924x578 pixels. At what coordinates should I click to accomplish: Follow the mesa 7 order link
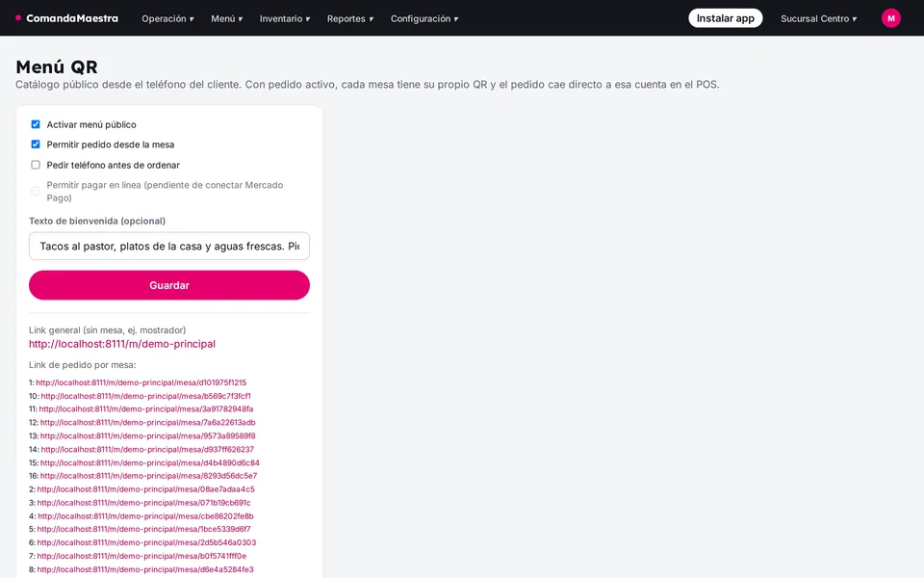[141, 556]
